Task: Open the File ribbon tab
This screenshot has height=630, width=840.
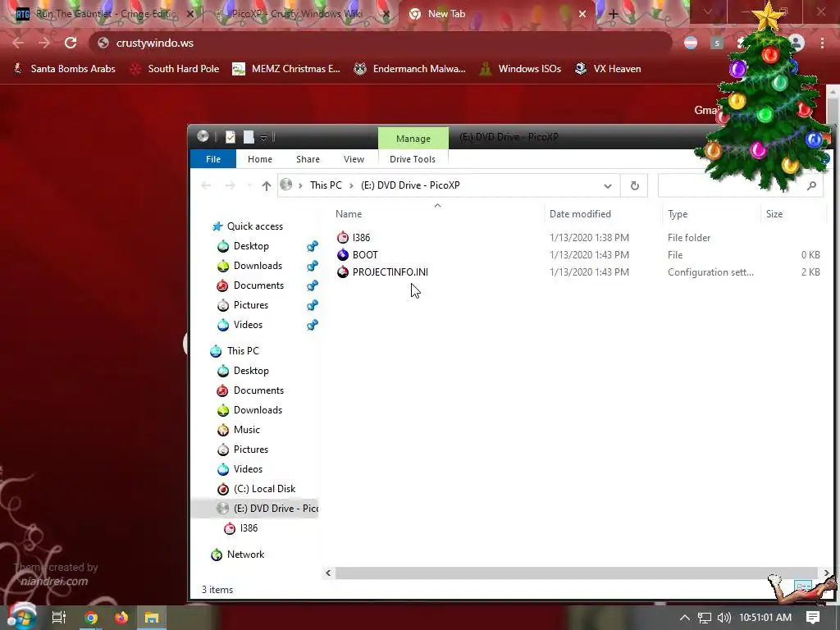Action: [x=213, y=159]
